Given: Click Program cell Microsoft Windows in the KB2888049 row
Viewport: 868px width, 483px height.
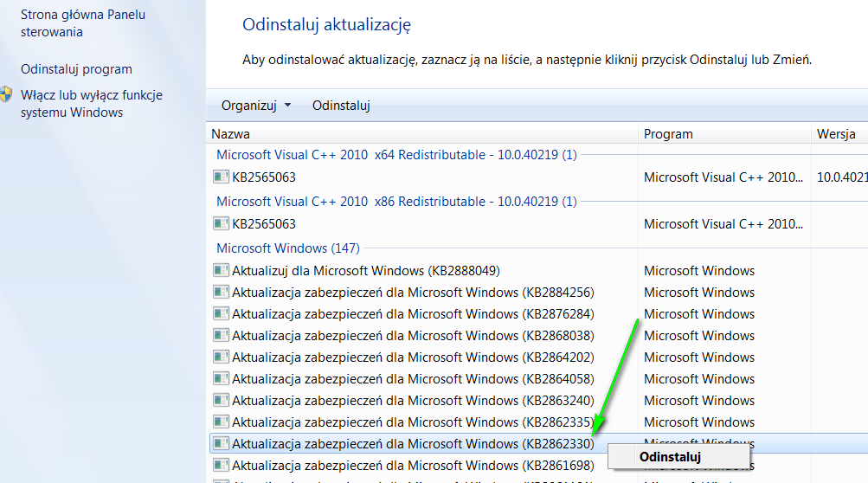Looking at the screenshot, I should [x=699, y=270].
